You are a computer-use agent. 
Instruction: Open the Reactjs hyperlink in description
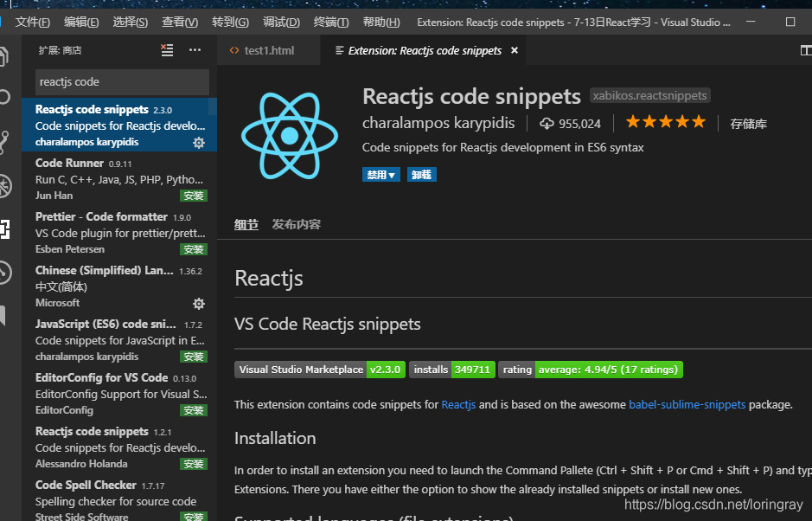[x=458, y=404]
